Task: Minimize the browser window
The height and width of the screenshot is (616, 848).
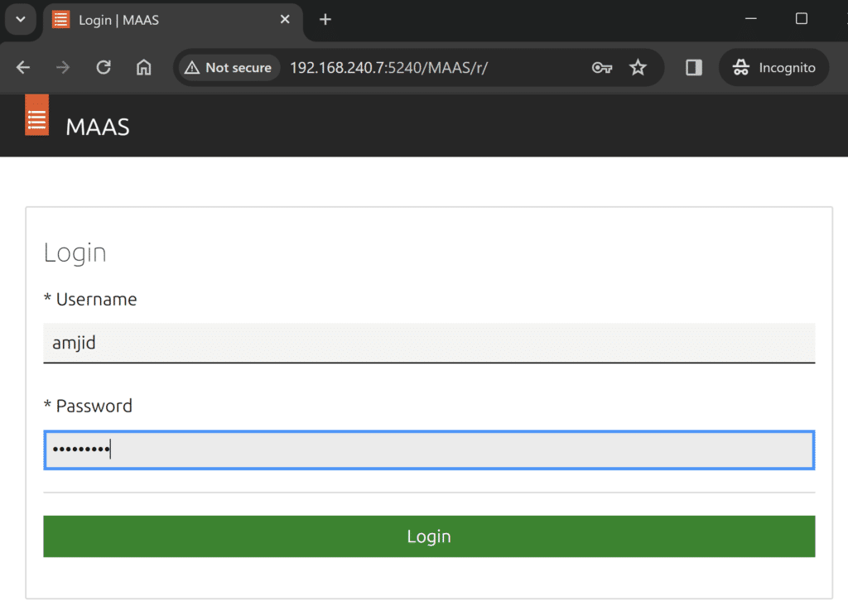Action: coord(750,19)
